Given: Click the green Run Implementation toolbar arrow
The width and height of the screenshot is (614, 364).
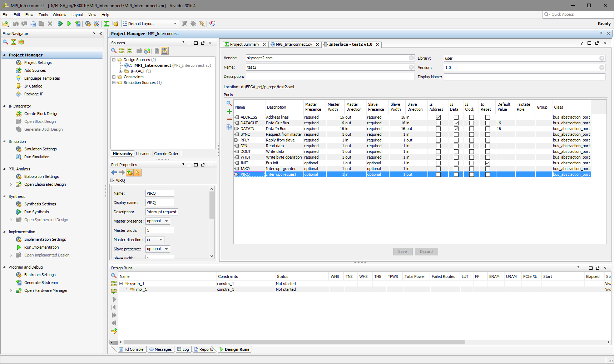Looking at the screenshot, I should 69,24.
